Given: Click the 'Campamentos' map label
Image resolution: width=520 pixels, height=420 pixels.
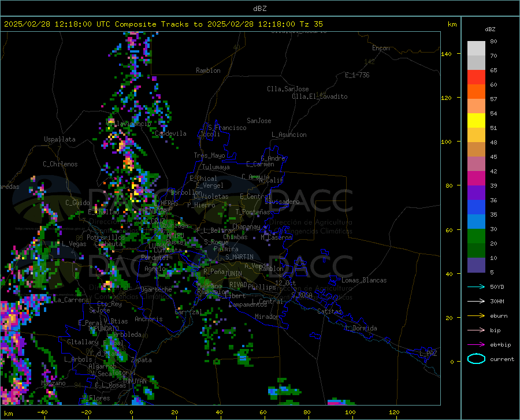Looking at the screenshot, I should [x=248, y=304].
